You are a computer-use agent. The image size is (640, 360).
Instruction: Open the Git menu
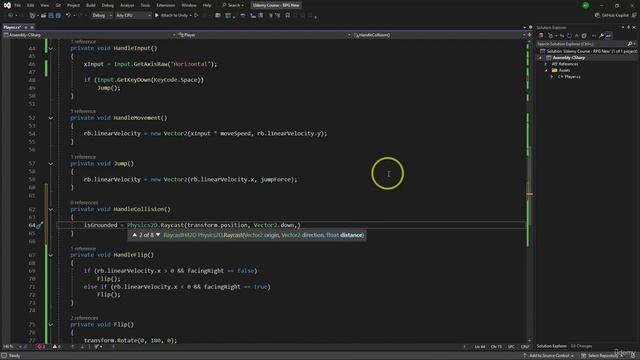[x=58, y=5]
